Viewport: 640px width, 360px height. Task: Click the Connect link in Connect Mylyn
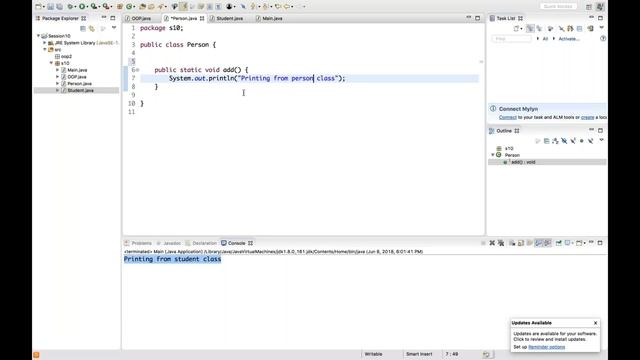point(507,117)
